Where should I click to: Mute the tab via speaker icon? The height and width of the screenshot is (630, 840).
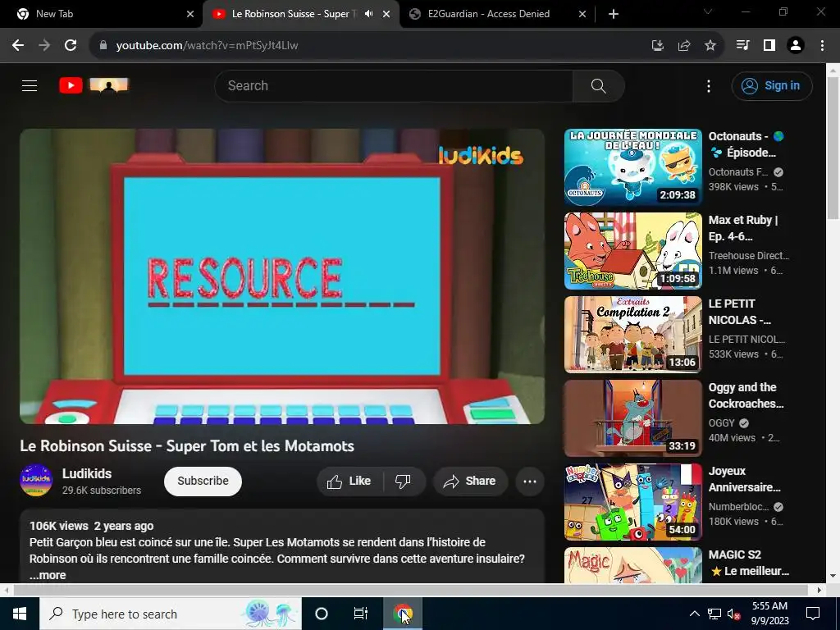[368, 14]
